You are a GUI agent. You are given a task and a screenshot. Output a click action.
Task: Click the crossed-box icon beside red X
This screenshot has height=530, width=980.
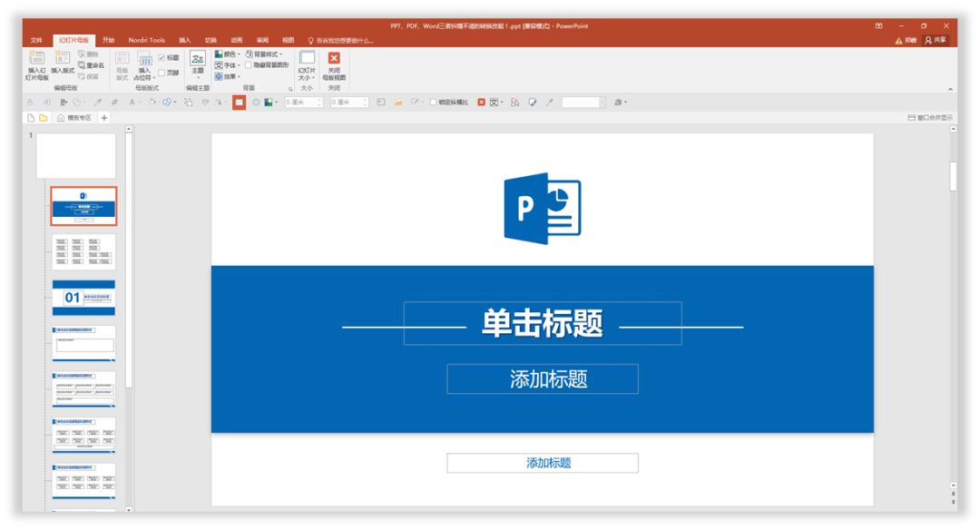[x=495, y=102]
